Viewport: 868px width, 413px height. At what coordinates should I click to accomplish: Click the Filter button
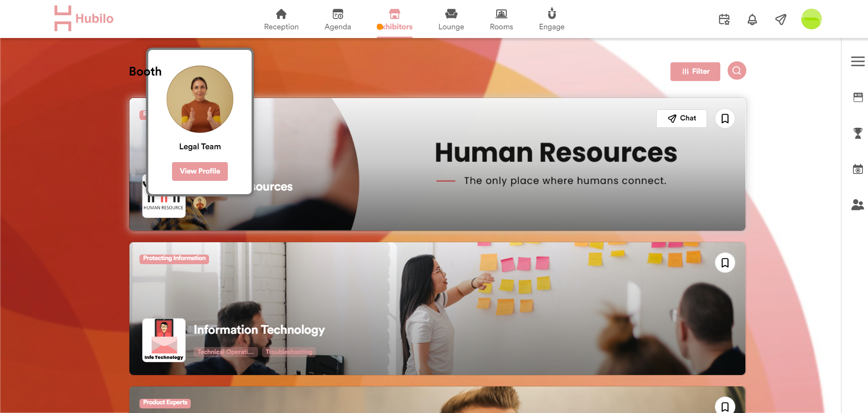[695, 71]
